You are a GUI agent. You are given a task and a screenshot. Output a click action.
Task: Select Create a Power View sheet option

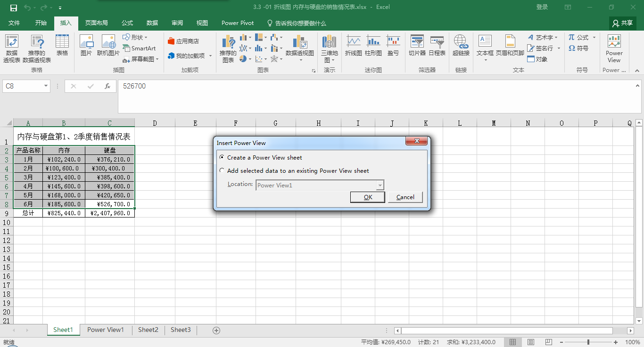261,157
